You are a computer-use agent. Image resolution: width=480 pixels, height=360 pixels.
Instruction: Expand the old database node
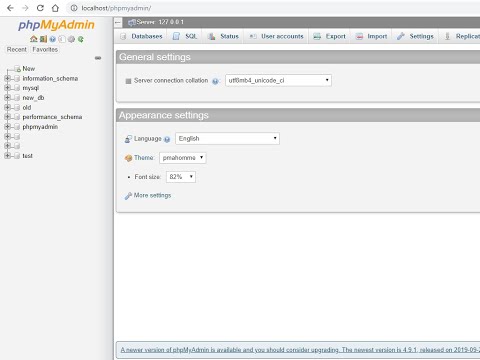(7, 107)
